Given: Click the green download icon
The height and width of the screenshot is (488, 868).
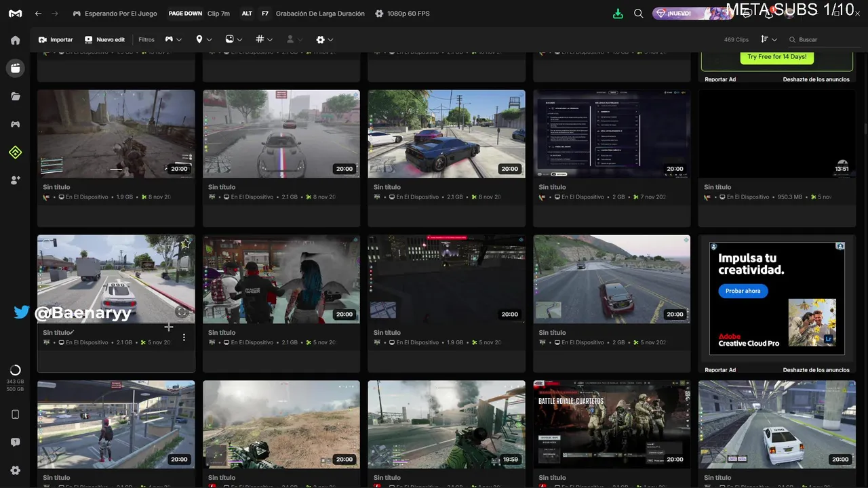Looking at the screenshot, I should point(618,14).
